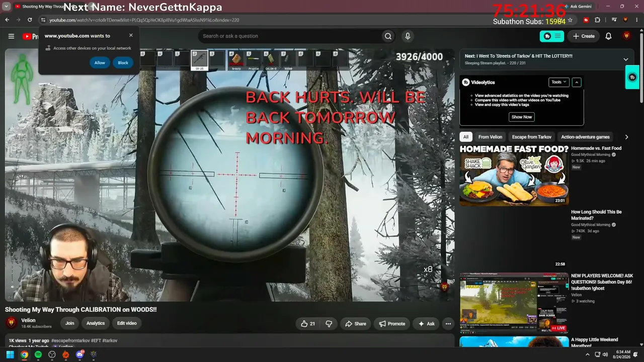Select the All filter chip
Image resolution: width=644 pixels, height=362 pixels.
pyautogui.click(x=466, y=137)
